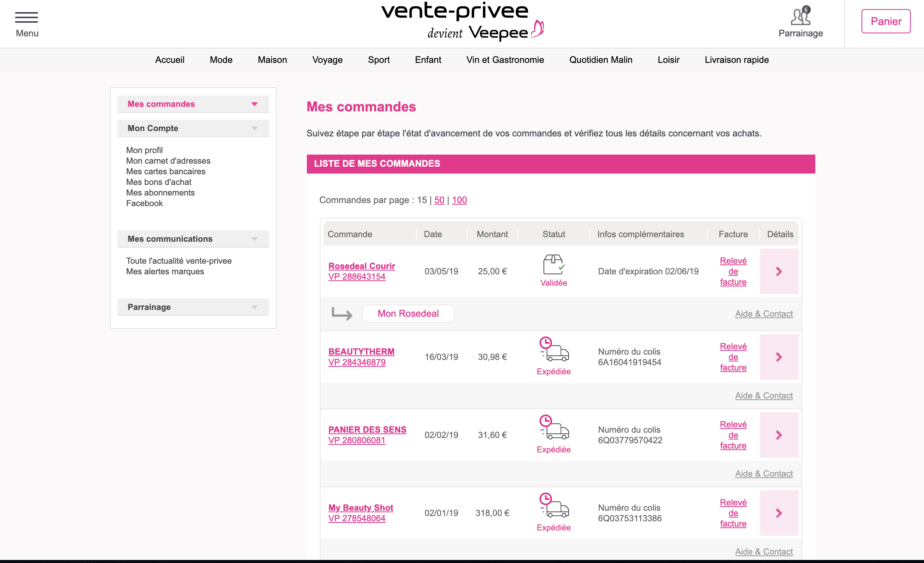This screenshot has width=924, height=563.
Task: Open Mes bons d'achat
Action: coord(159,182)
